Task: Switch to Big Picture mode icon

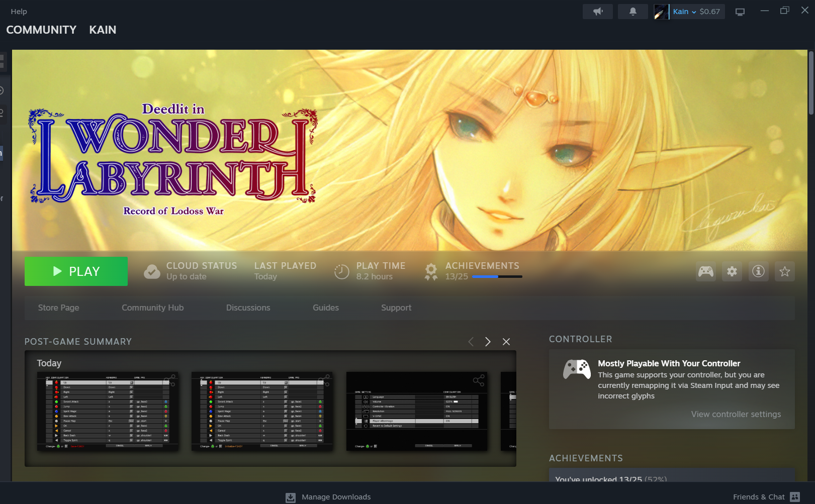Action: click(x=740, y=12)
